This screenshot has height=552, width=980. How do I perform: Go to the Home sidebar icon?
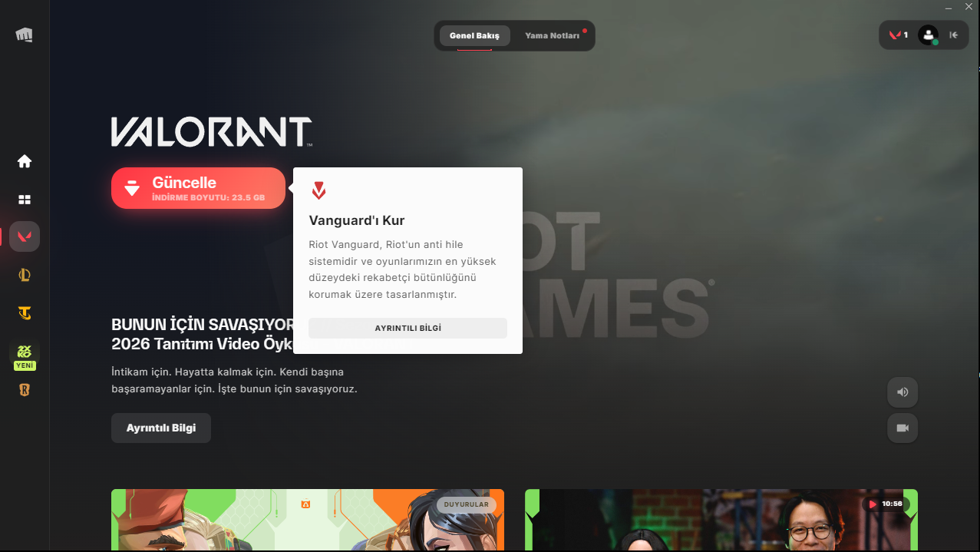[x=25, y=161]
